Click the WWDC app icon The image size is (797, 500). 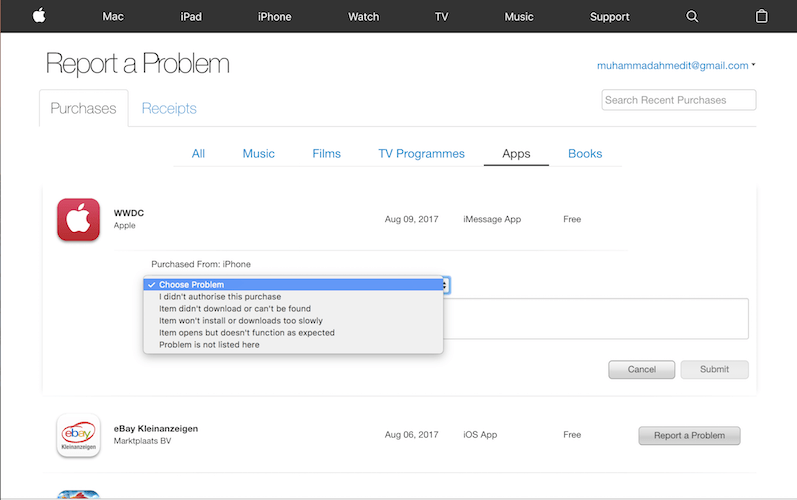(78, 219)
